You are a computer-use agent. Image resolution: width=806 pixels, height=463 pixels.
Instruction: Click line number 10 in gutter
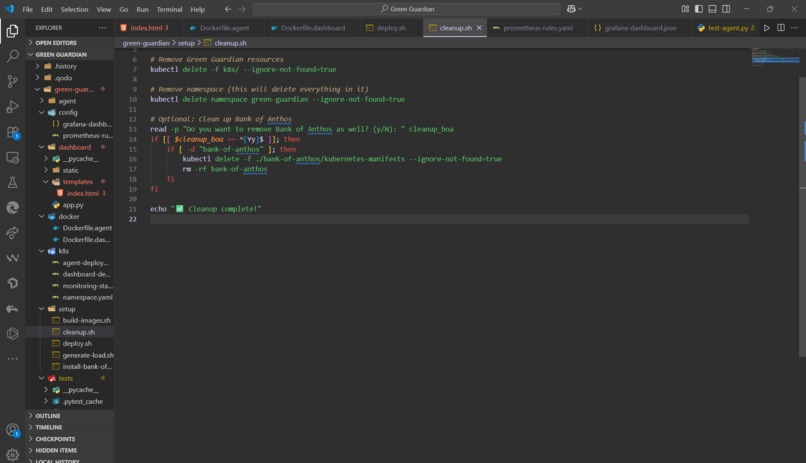pos(133,99)
